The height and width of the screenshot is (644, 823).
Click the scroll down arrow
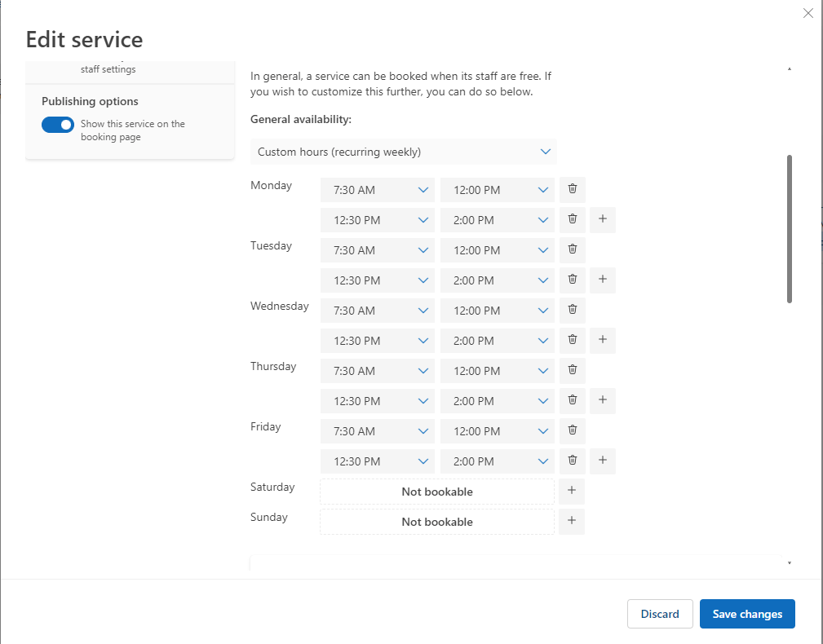click(789, 562)
